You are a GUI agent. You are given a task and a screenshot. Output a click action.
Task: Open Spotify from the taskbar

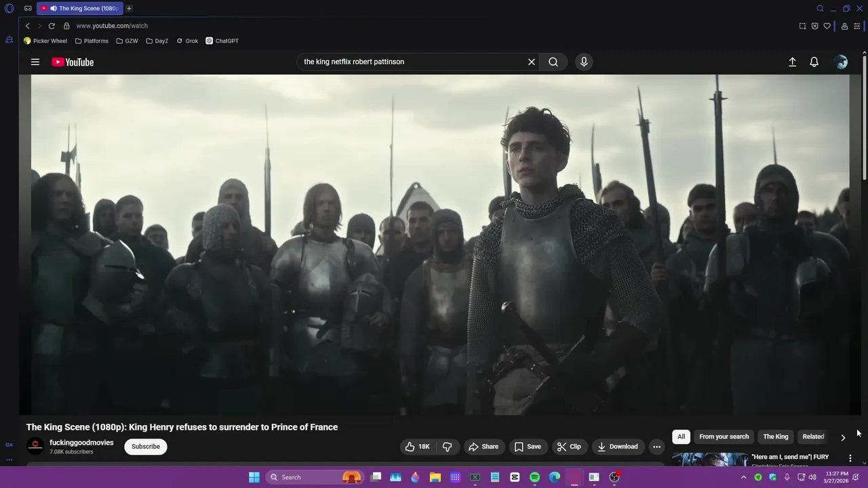(534, 477)
